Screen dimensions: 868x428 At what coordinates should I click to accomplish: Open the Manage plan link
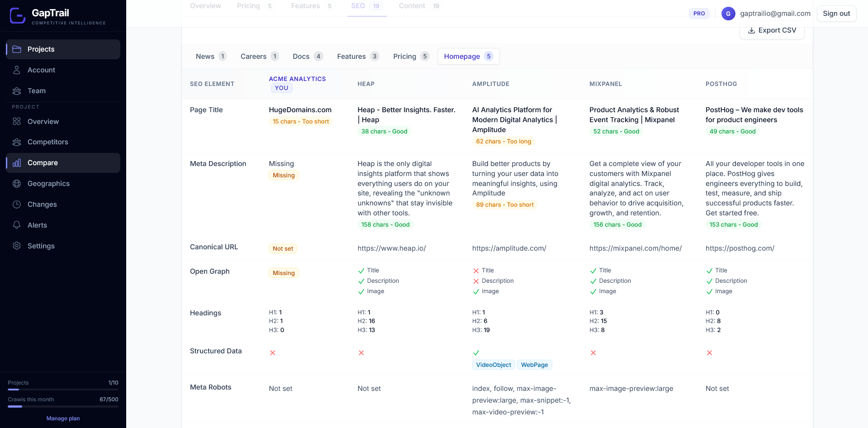click(63, 418)
